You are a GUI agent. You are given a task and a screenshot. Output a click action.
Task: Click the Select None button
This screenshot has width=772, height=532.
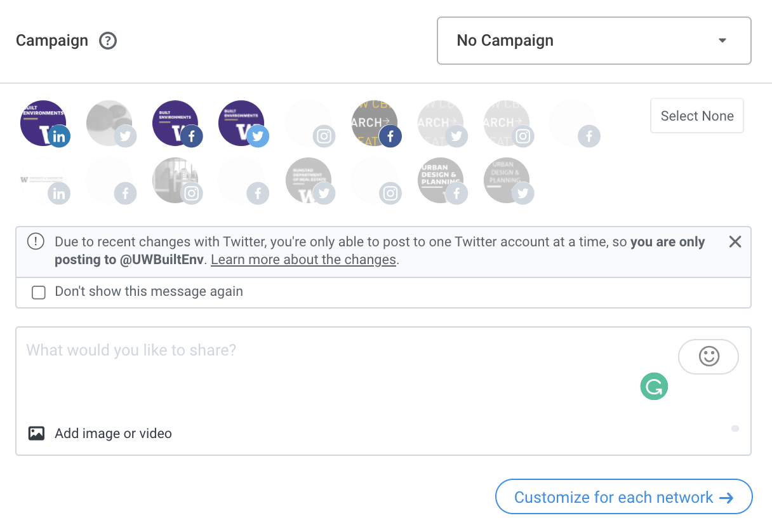coord(696,116)
